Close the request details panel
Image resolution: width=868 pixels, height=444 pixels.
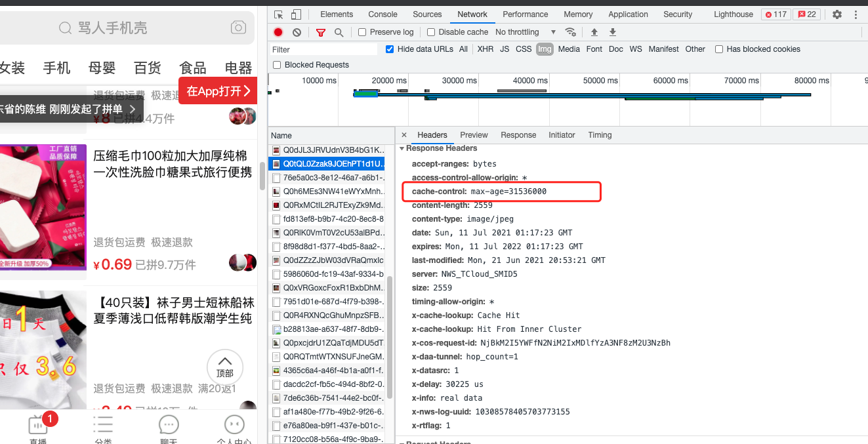point(404,135)
